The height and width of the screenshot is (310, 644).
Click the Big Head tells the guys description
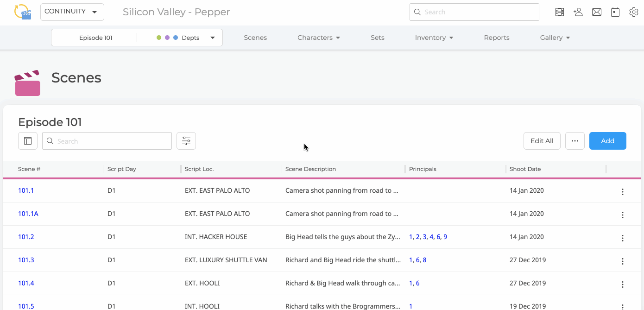342,237
